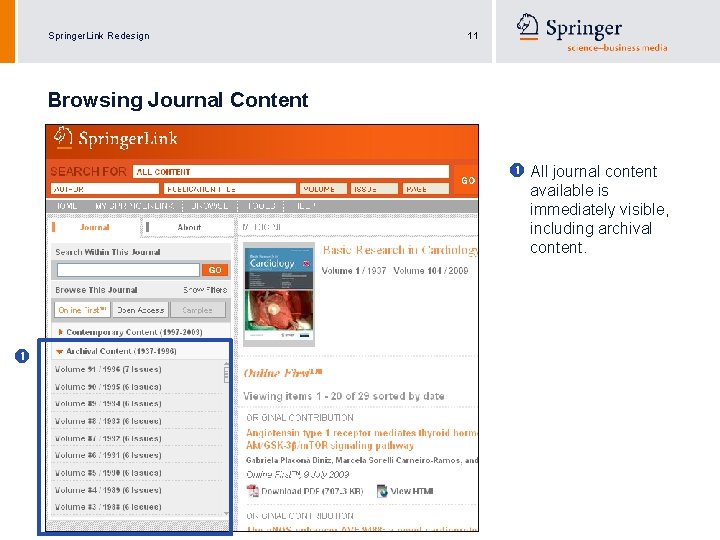Viewport: 720px width, 540px height.
Task: Click the View HTML icon
Action: 382,491
